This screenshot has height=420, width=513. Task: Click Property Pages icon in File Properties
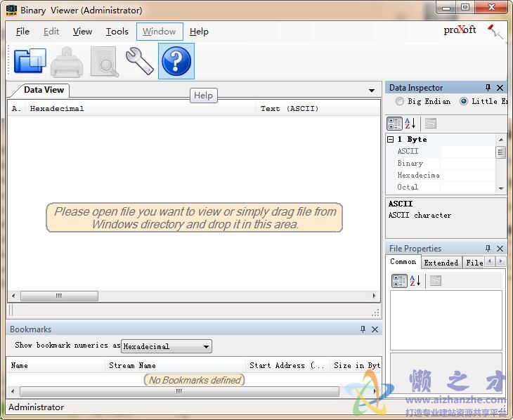point(436,280)
